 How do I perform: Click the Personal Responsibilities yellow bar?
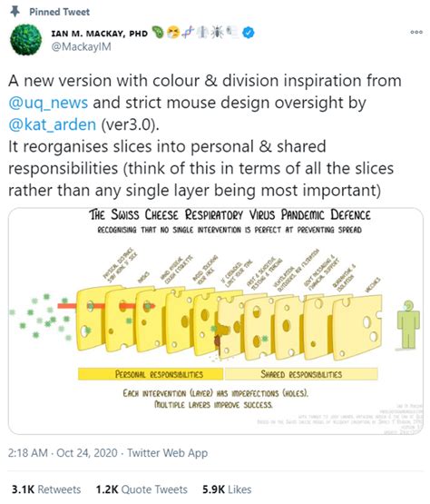pos(151,374)
